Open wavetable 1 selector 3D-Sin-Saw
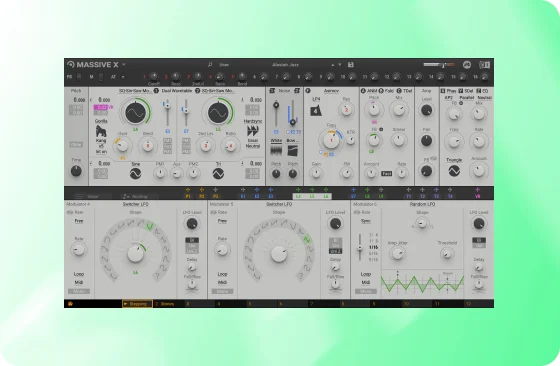 [x=135, y=91]
